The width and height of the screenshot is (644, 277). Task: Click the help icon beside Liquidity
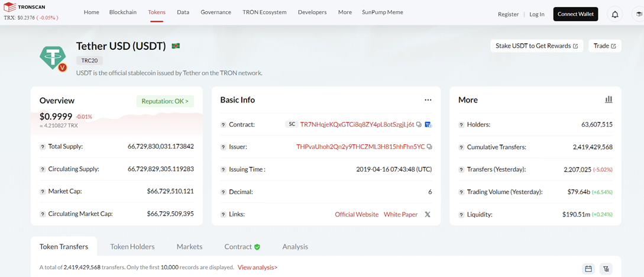coord(461,214)
